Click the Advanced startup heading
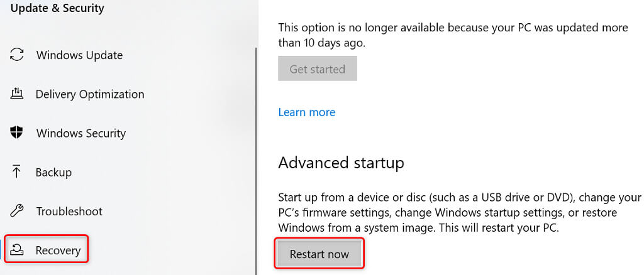 coord(341,163)
